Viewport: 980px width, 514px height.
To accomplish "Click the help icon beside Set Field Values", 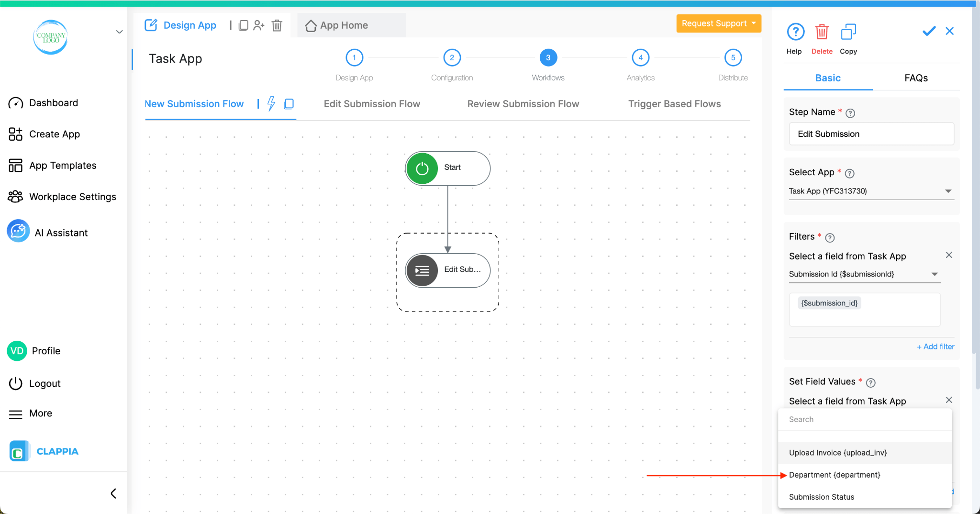I will [871, 382].
